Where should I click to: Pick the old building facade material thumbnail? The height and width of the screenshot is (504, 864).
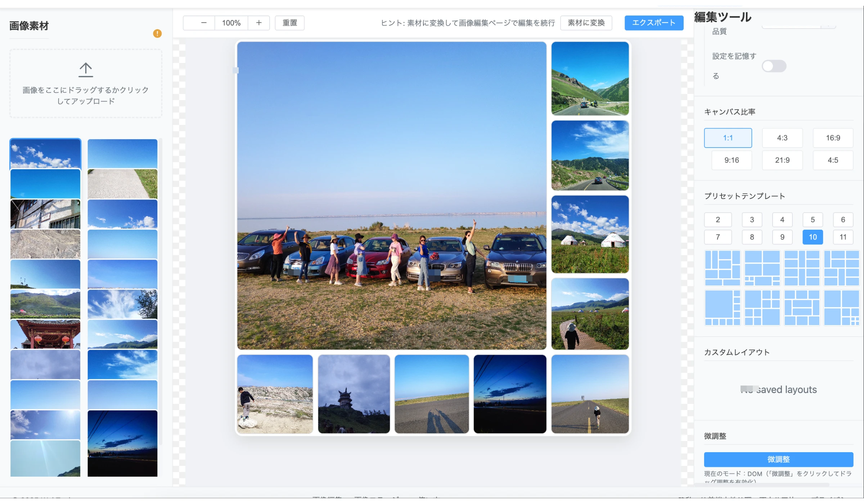point(45,214)
